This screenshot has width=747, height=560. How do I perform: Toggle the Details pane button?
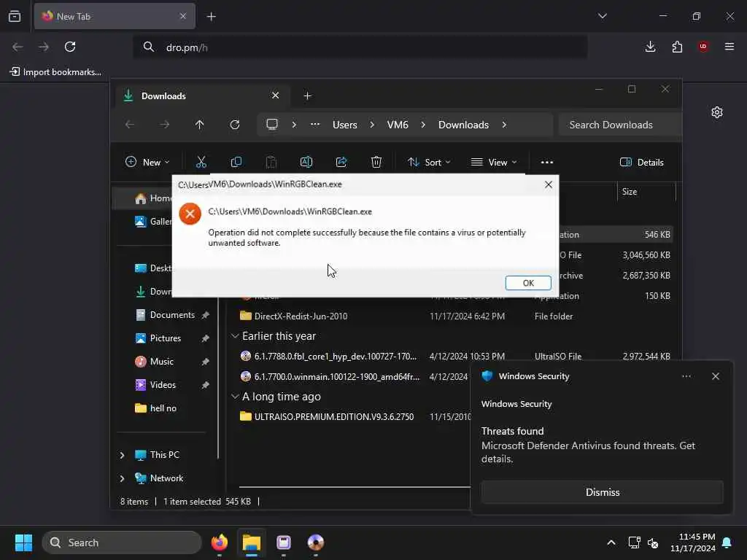point(641,163)
